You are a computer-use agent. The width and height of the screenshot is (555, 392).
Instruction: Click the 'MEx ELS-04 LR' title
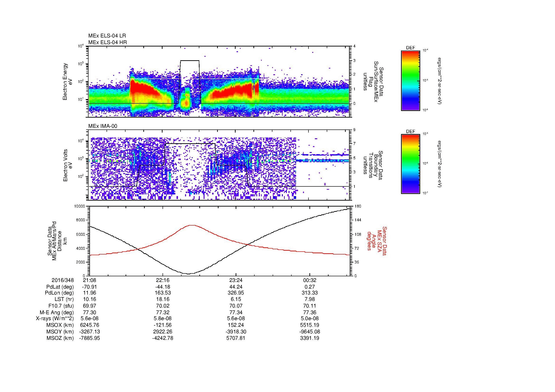click(x=107, y=36)
